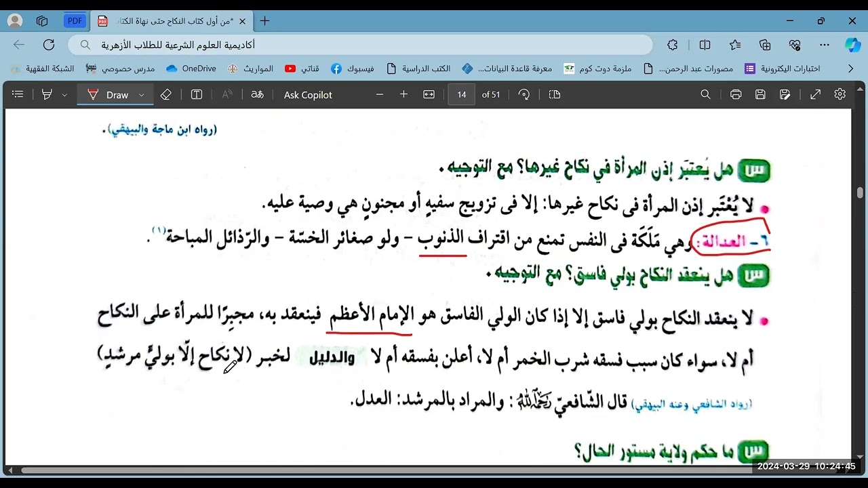Image resolution: width=868 pixels, height=488 pixels.
Task: Open Edge Settings and more menu
Action: click(825, 45)
